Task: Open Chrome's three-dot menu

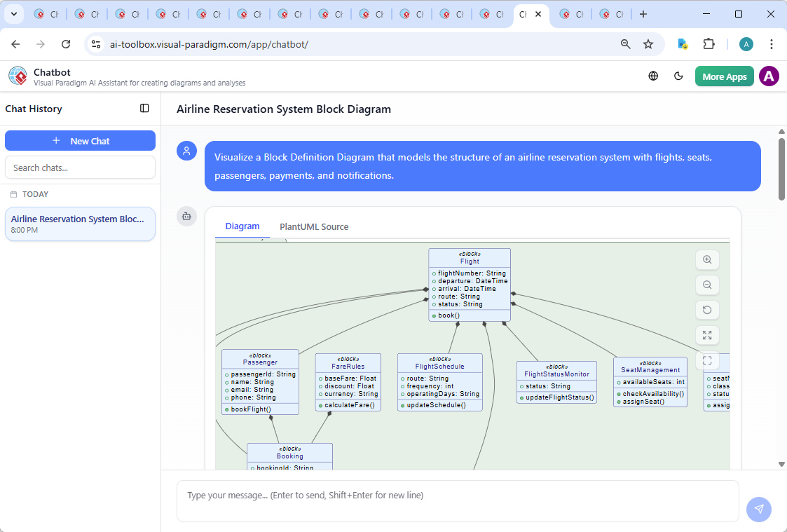Action: point(772,43)
